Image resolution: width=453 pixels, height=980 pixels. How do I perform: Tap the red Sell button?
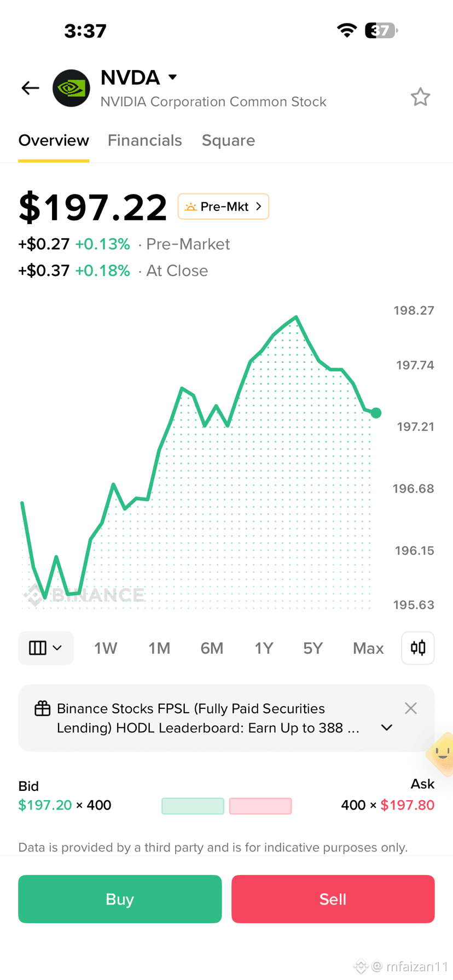[333, 899]
